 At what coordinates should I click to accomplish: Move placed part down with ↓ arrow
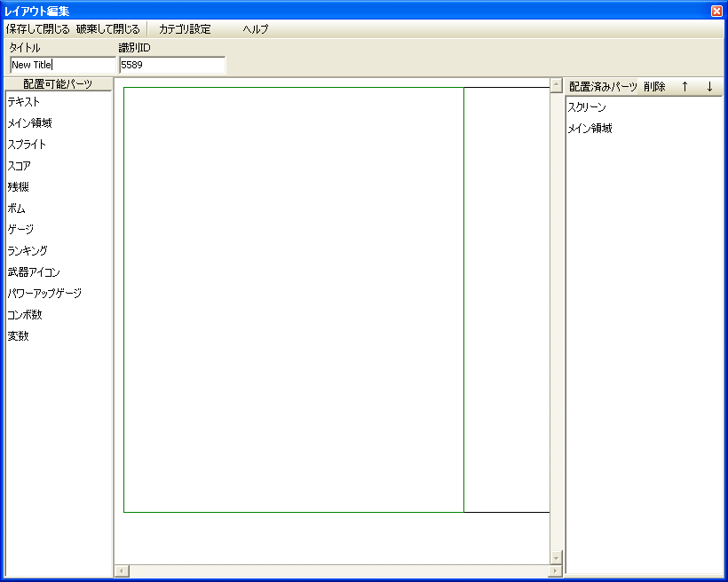(709, 87)
